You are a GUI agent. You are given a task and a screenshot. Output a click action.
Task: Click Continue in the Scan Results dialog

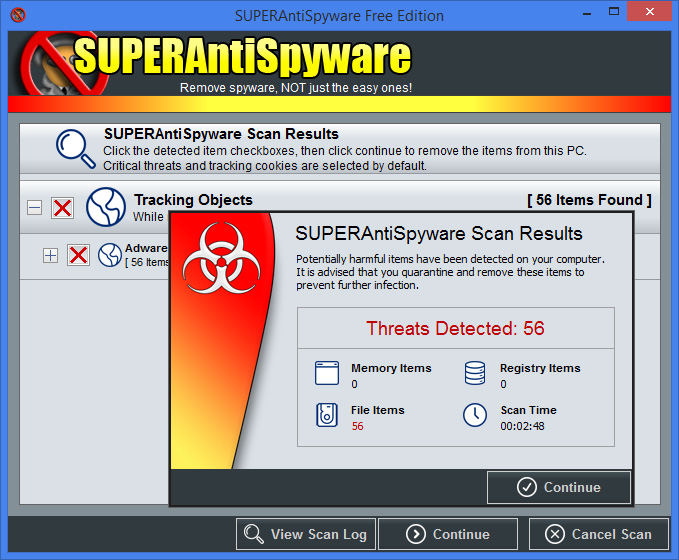point(559,487)
